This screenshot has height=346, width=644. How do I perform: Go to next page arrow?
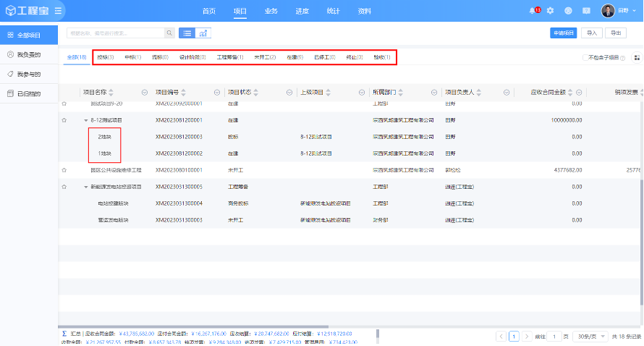527,337
